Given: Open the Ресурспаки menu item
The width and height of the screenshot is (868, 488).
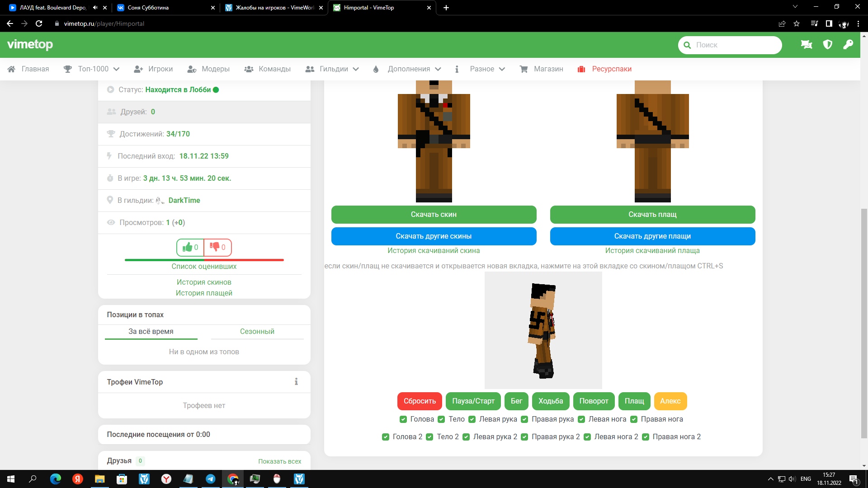Looking at the screenshot, I should point(611,69).
